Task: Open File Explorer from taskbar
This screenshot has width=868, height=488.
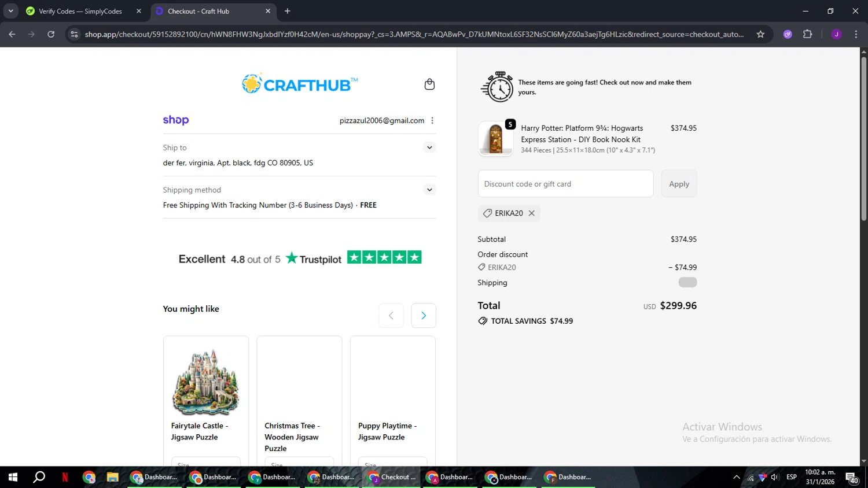Action: click(112, 477)
